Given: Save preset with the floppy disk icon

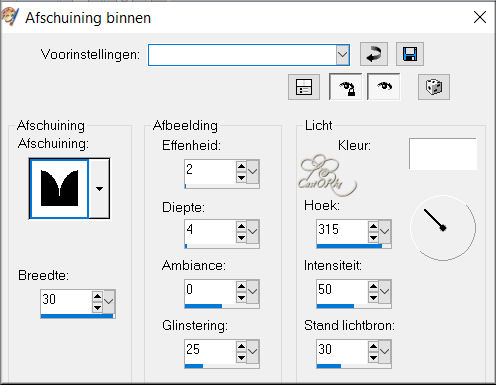Looking at the screenshot, I should tap(410, 54).
